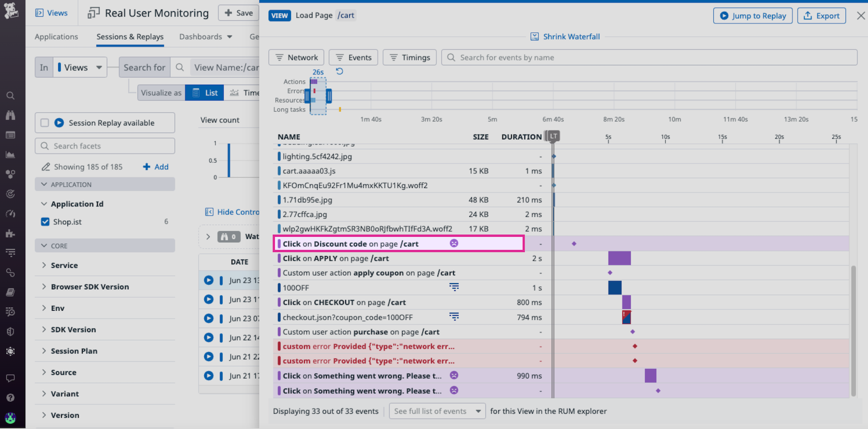The image size is (868, 429).
Task: Click the reset timeline selection icon
Action: point(340,71)
